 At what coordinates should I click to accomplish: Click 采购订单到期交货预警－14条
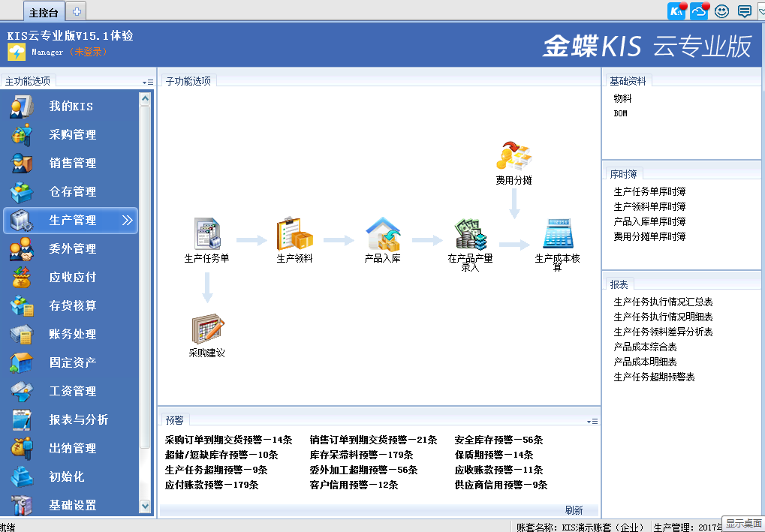click(x=228, y=440)
